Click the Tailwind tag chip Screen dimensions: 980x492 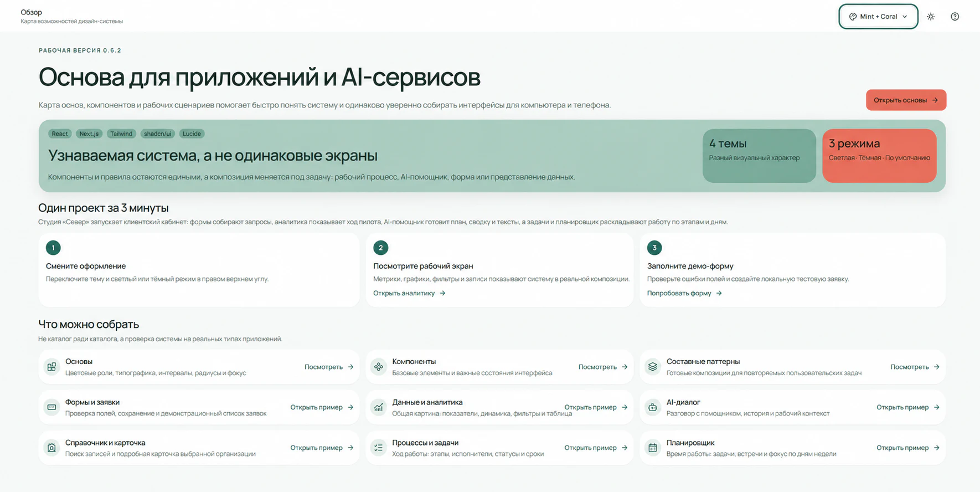pos(121,134)
